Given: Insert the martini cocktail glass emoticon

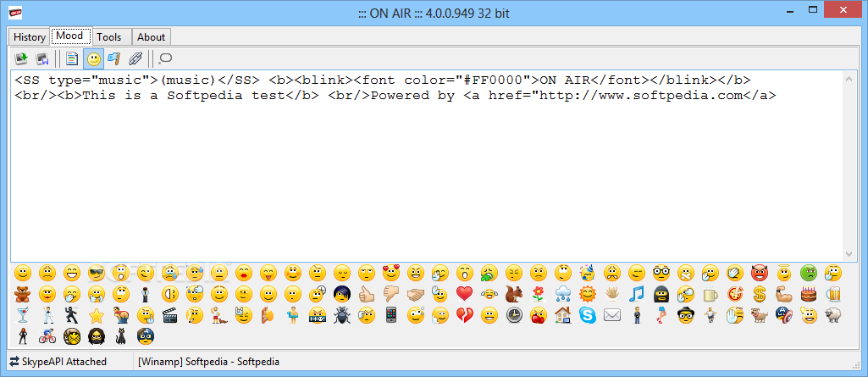Looking at the screenshot, I should point(23,315).
